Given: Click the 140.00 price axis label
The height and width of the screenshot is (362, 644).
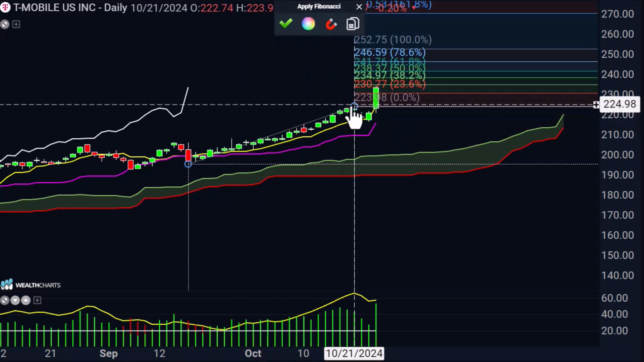Looking at the screenshot, I should tap(618, 276).
